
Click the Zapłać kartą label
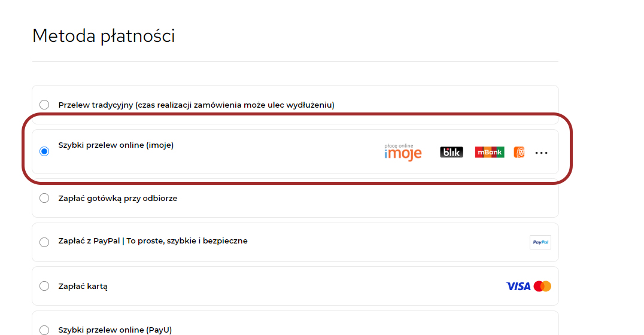tap(83, 287)
